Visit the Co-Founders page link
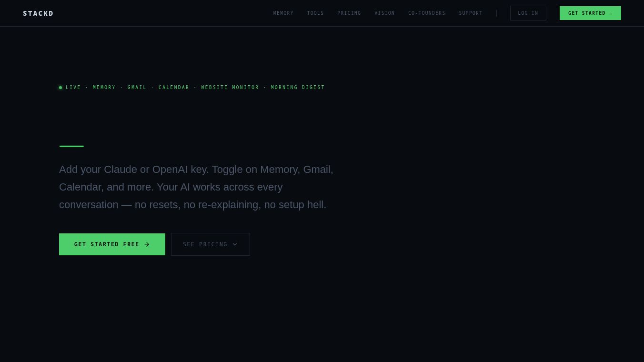Viewport: 644px width, 362px height. [x=427, y=13]
